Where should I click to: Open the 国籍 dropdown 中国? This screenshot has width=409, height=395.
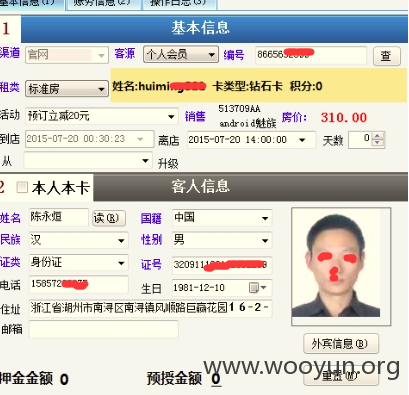222,218
